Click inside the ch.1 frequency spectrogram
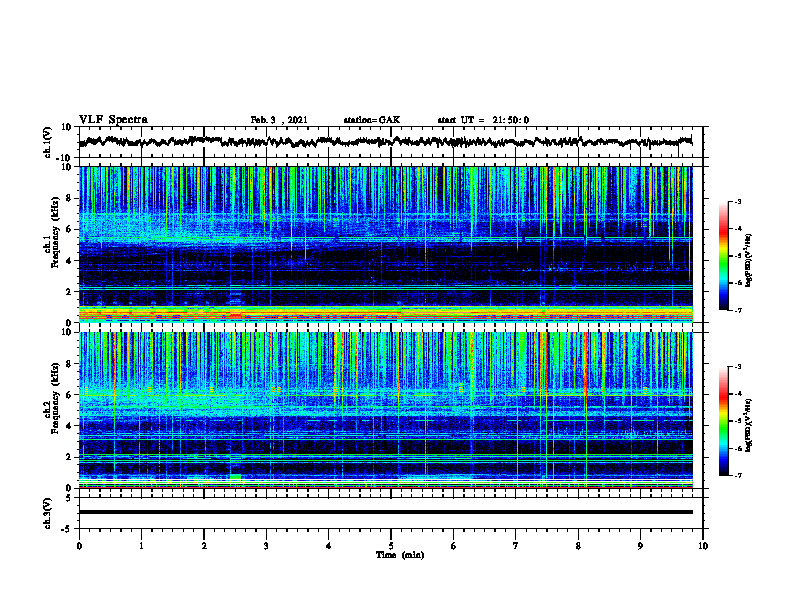 coord(385,244)
